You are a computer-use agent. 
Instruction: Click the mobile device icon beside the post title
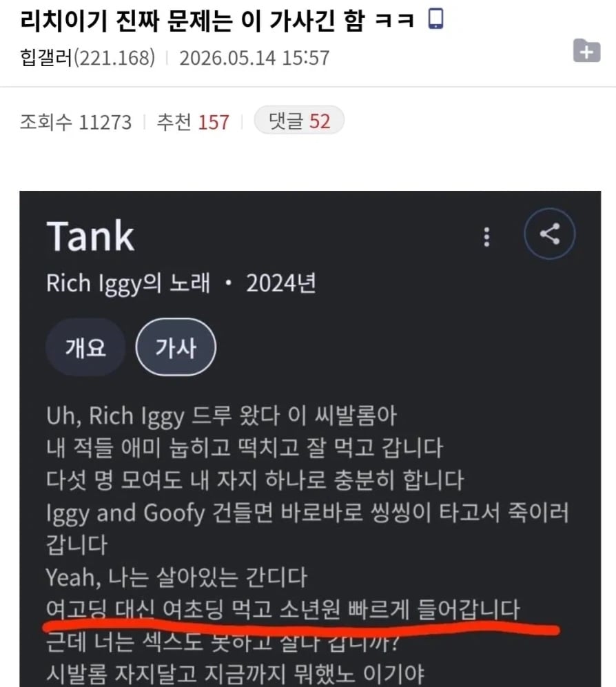pyautogui.click(x=435, y=19)
